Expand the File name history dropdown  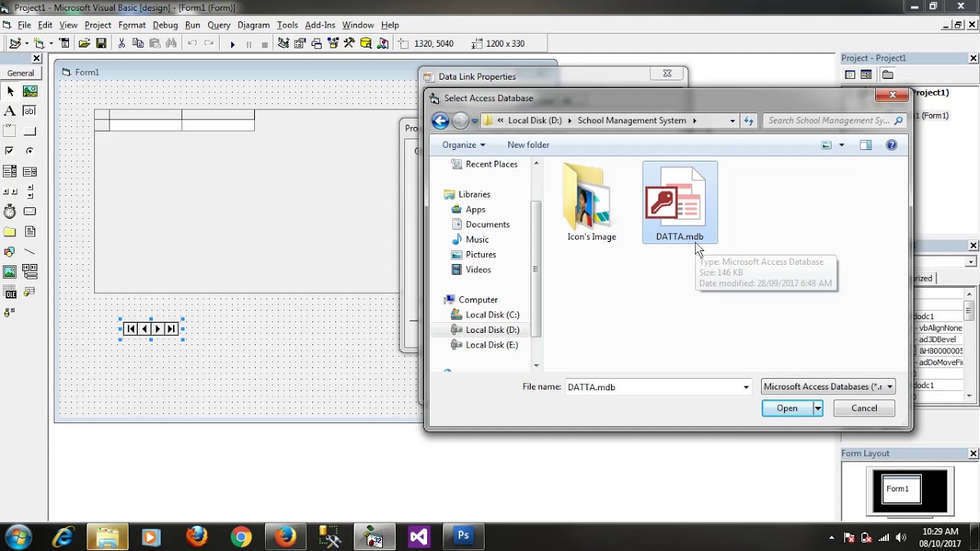(746, 387)
